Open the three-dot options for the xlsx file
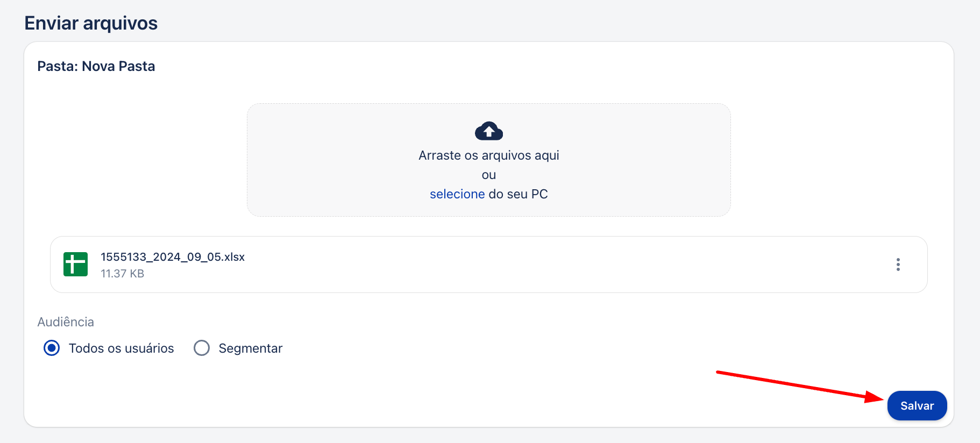The image size is (980, 443). pyautogui.click(x=898, y=265)
